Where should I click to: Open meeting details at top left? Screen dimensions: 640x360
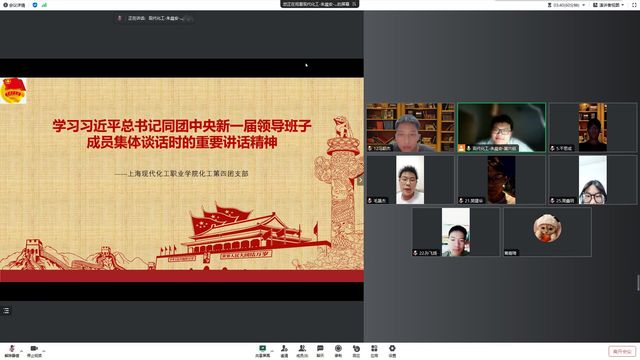point(14,5)
